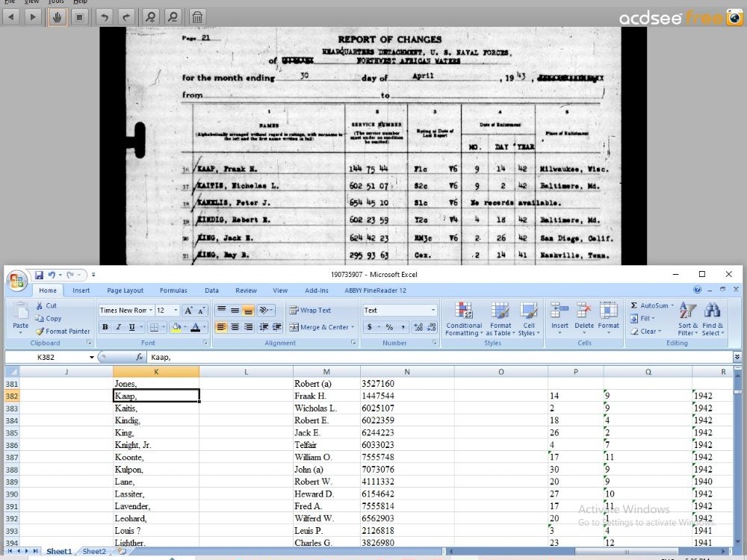This screenshot has width=747, height=560.
Task: Toggle Bold formatting
Action: pos(105,327)
